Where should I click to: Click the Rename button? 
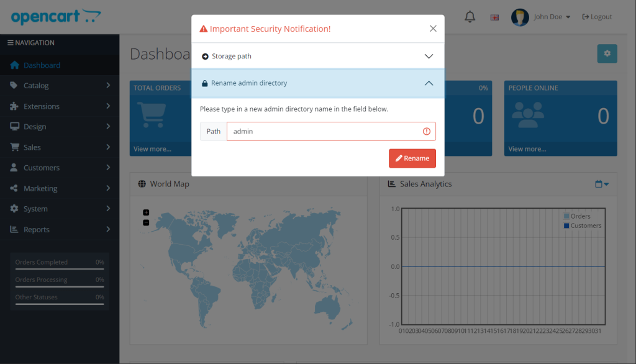[x=412, y=158]
